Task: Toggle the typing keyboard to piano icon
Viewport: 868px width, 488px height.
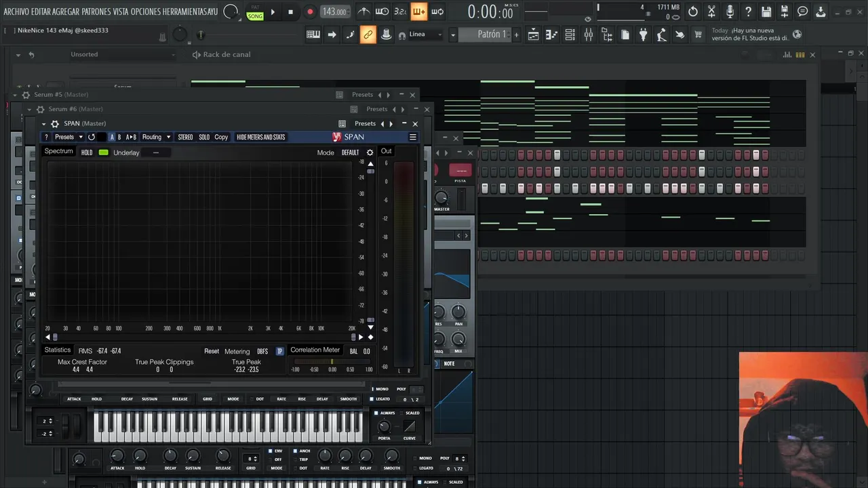Action: (313, 35)
